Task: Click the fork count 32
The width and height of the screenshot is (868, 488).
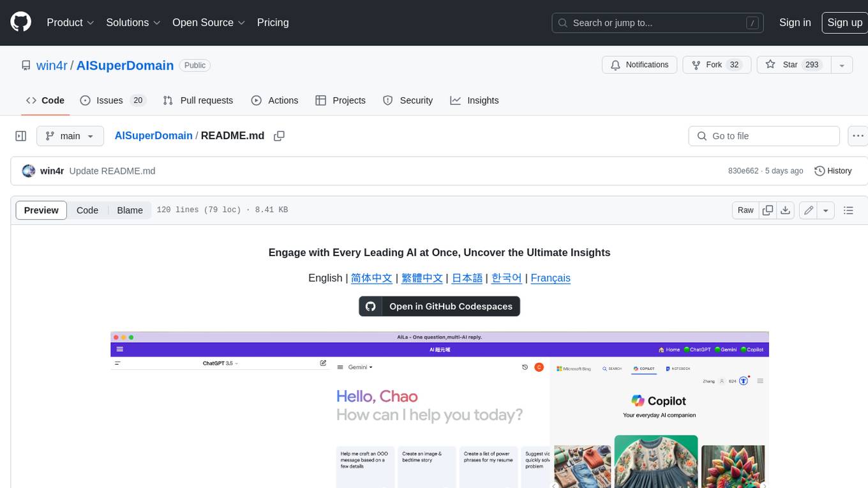Action: pos(734,65)
